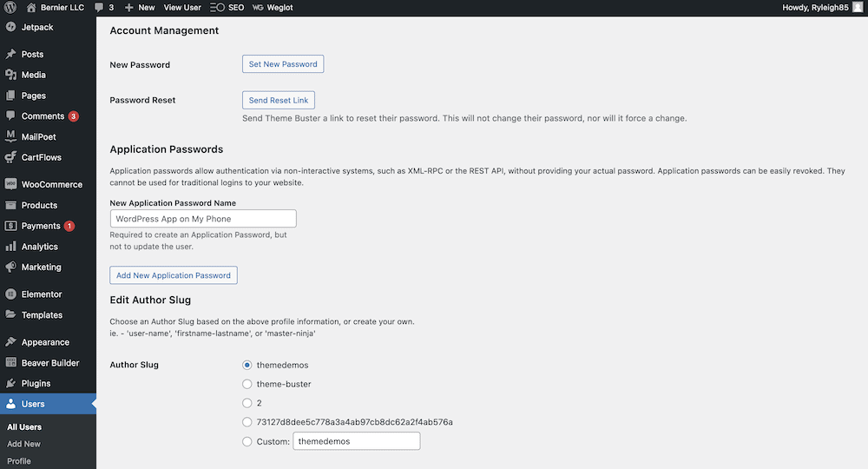Click the plus New icon in admin bar

pos(129,7)
